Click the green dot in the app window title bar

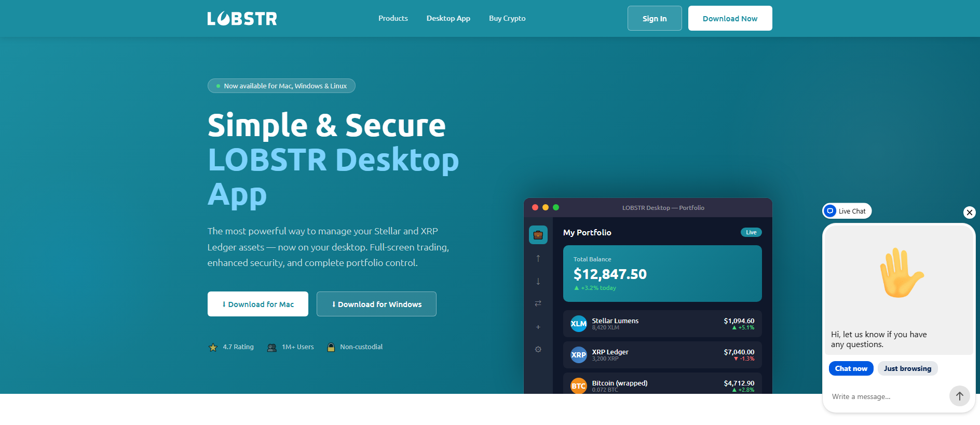556,207
